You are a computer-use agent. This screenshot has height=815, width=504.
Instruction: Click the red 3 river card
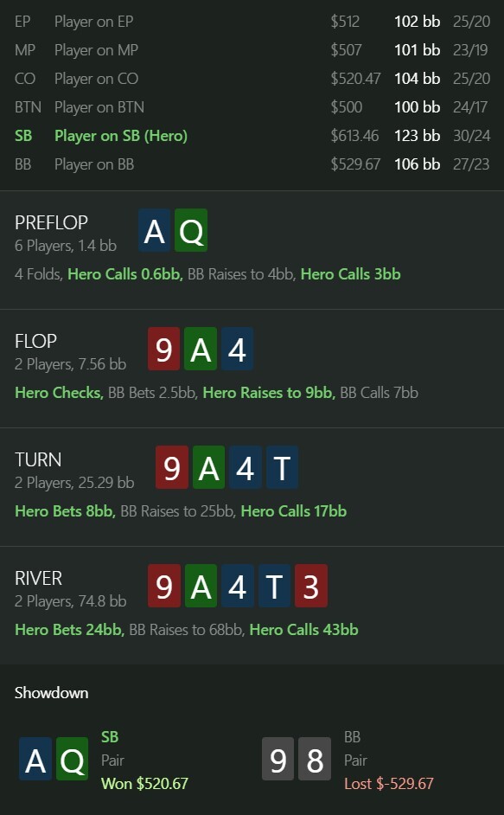310,587
